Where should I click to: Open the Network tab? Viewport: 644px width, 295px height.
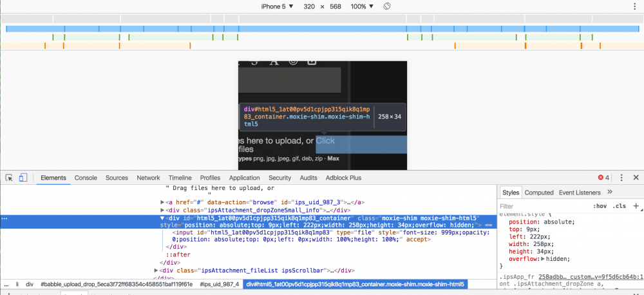148,178
